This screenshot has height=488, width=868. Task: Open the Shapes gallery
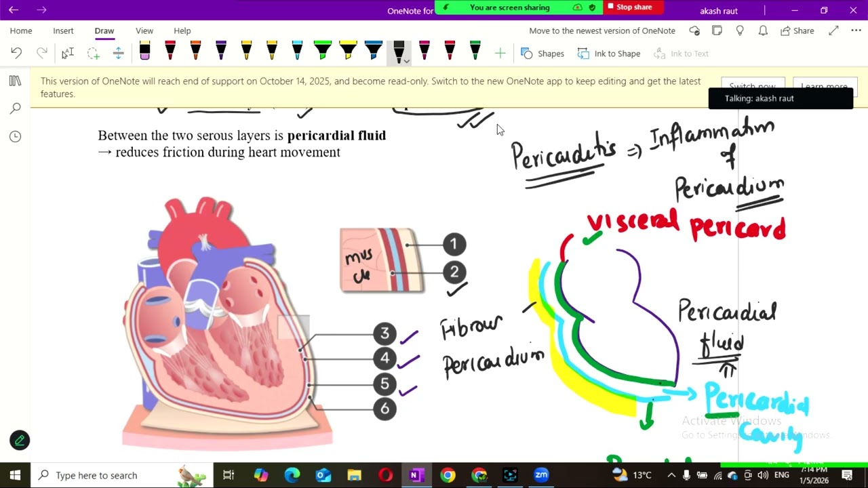[542, 54]
